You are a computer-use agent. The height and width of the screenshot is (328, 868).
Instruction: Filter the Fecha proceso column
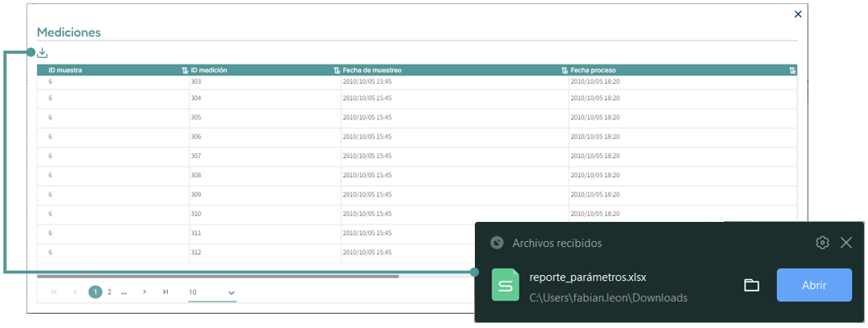click(x=792, y=70)
